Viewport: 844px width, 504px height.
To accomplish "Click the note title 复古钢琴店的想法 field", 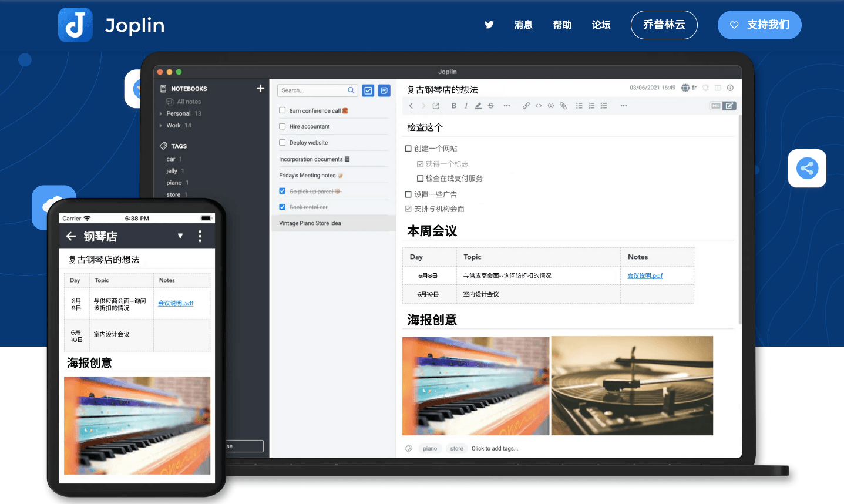I will pos(443,90).
